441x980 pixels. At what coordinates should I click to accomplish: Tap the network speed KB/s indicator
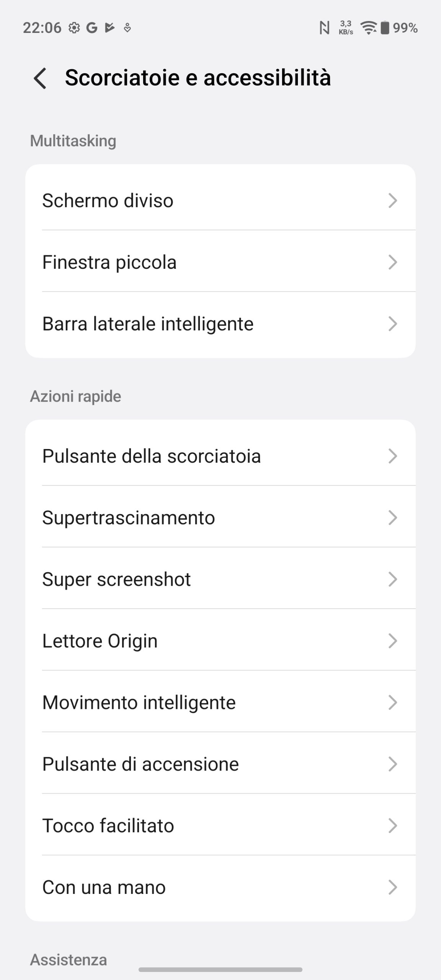[346, 28]
